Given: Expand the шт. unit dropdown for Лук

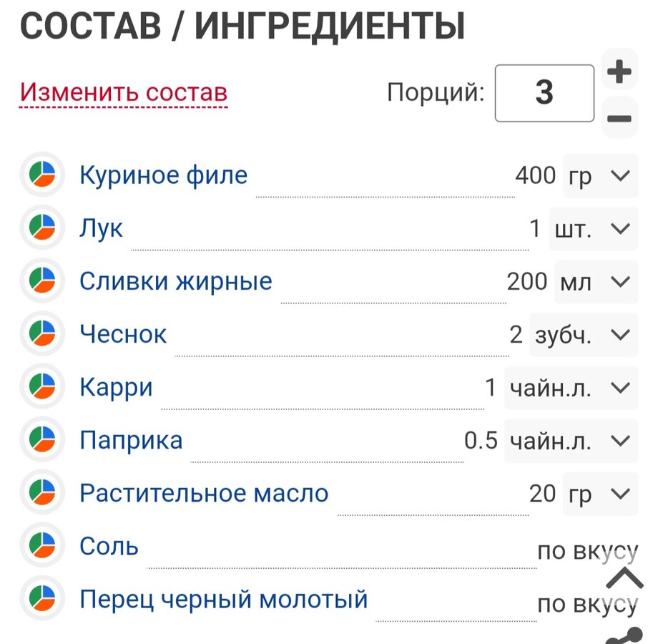Looking at the screenshot, I should (x=593, y=228).
